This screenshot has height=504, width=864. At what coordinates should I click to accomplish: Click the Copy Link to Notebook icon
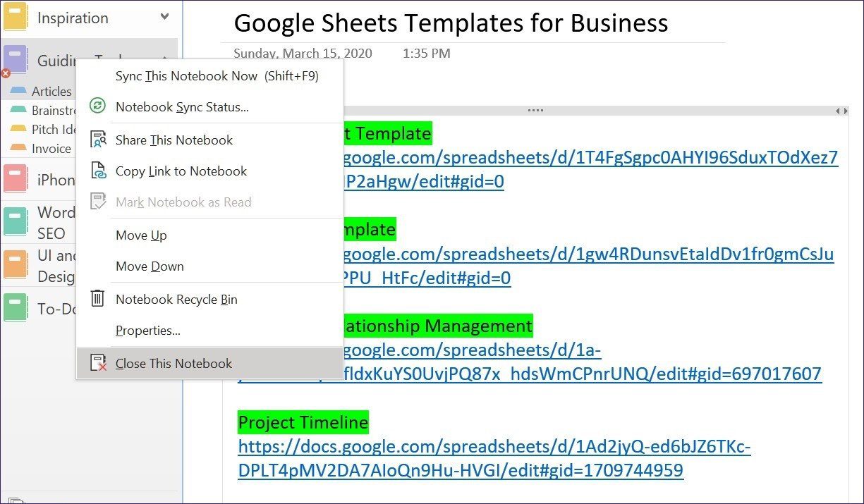tap(98, 171)
